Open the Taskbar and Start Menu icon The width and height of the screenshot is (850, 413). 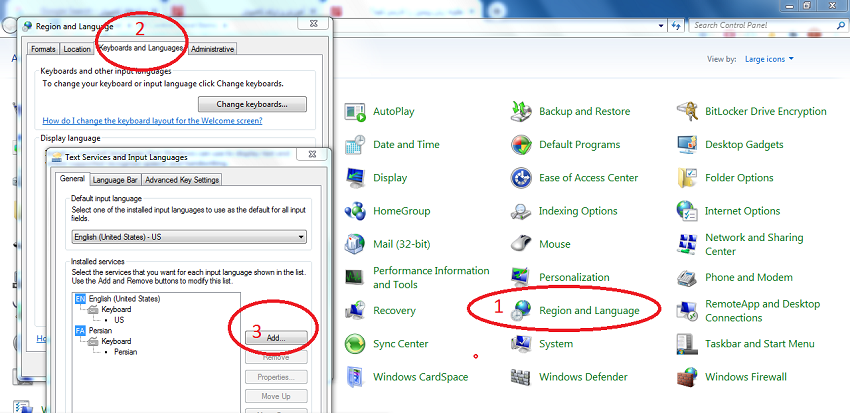click(687, 344)
